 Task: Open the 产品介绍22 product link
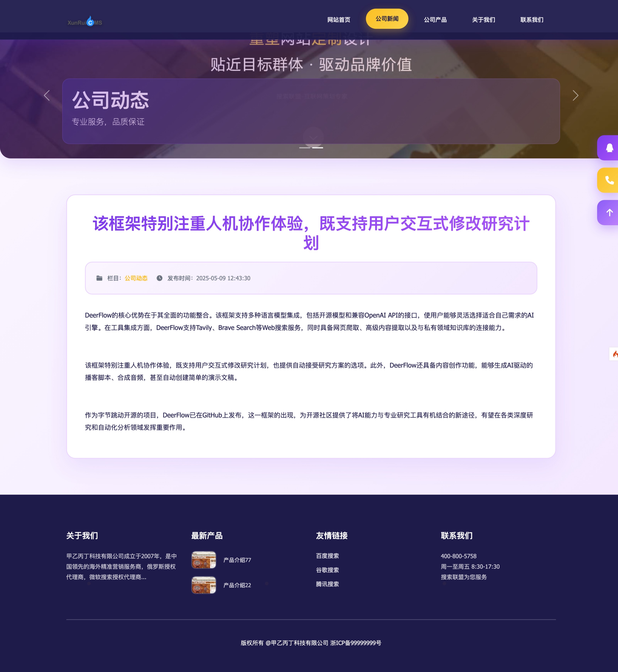237,585
